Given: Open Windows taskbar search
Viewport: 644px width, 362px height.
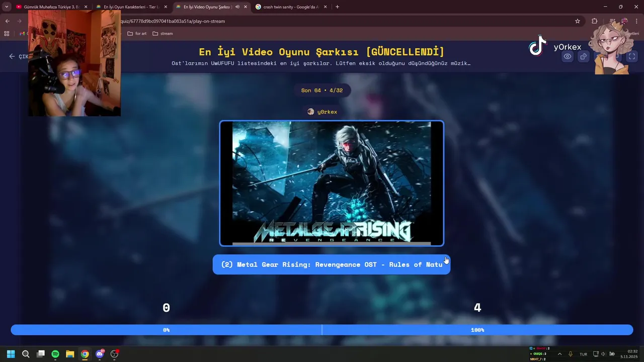Looking at the screenshot, I should point(26,354).
